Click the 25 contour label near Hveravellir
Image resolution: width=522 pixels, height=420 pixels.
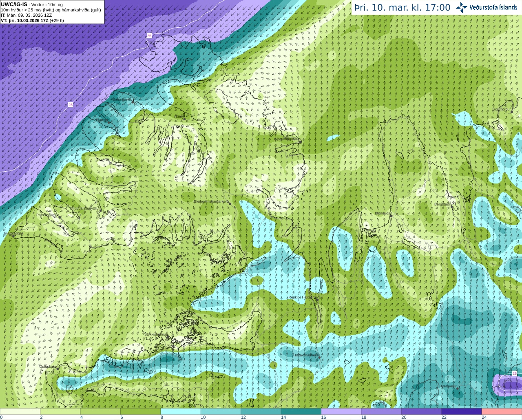click(514, 373)
